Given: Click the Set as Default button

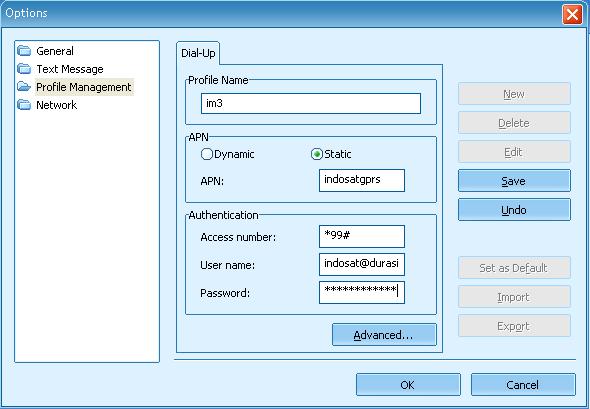Looking at the screenshot, I should [x=514, y=268].
